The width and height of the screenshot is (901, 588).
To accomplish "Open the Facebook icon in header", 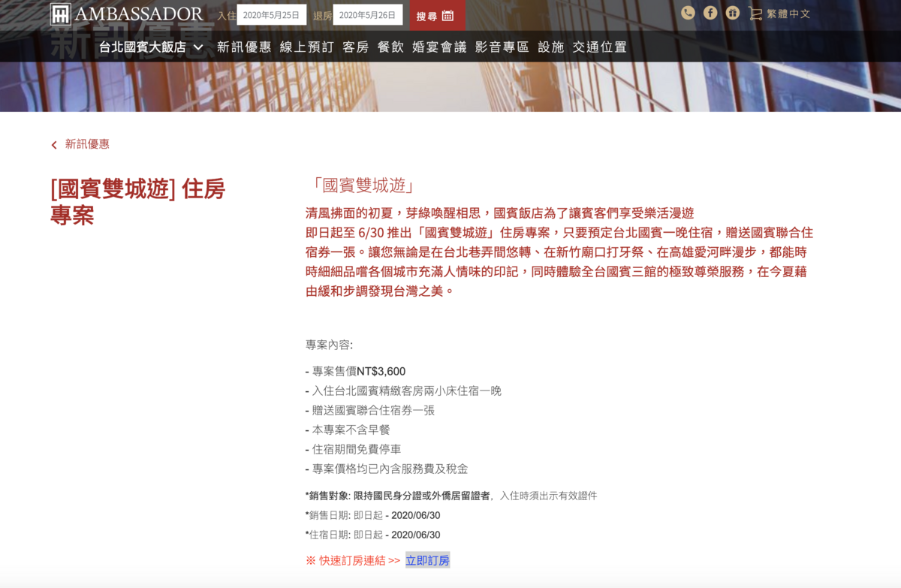I will pos(710,13).
